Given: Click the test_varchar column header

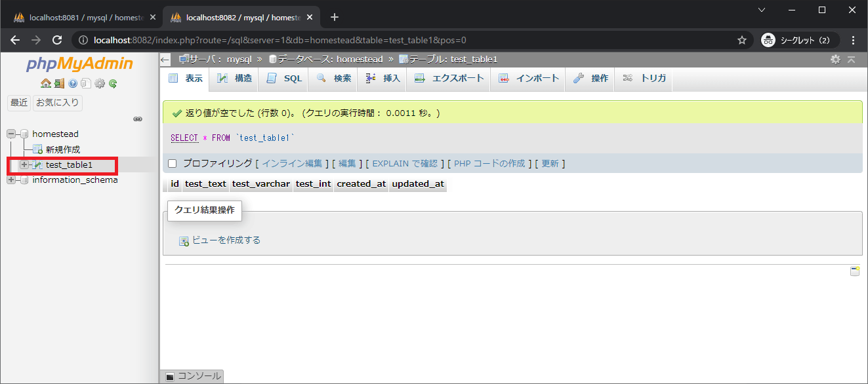Looking at the screenshot, I should tap(261, 184).
